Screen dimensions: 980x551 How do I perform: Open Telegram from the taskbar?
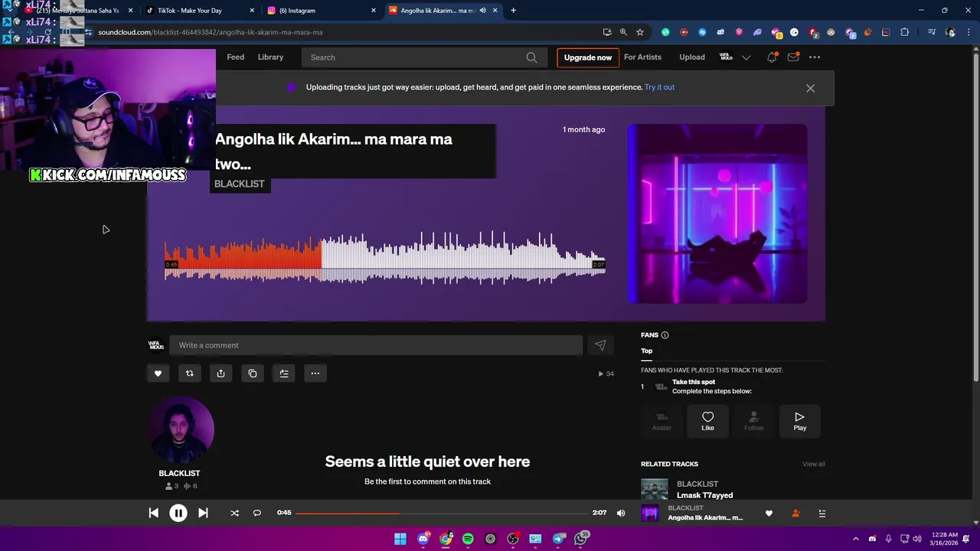(x=559, y=539)
